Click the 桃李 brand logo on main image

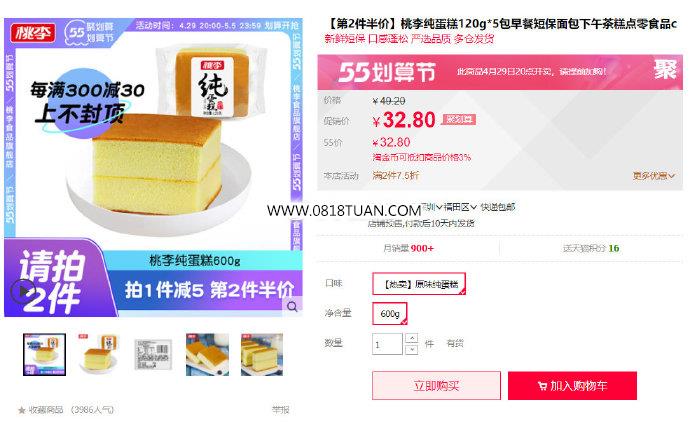(x=33, y=32)
